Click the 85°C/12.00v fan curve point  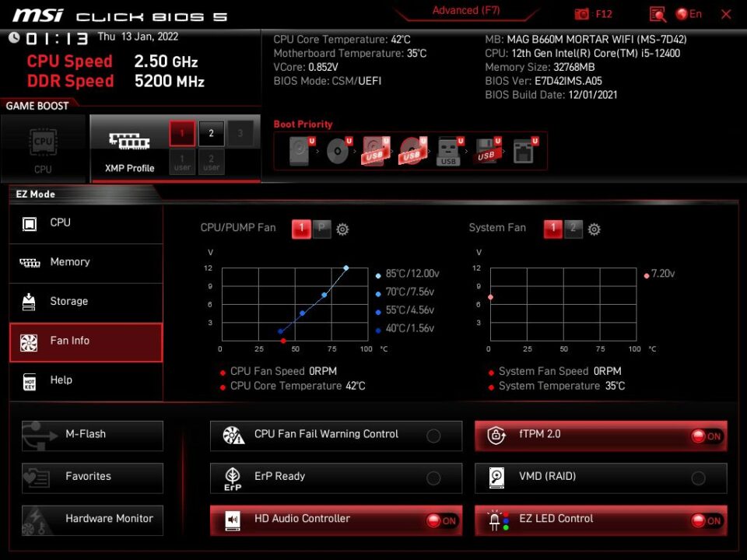pyautogui.click(x=346, y=268)
